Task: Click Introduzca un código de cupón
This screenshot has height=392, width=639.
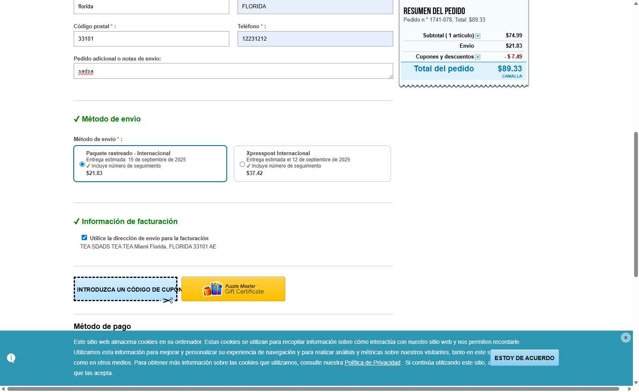Action: pyautogui.click(x=126, y=289)
